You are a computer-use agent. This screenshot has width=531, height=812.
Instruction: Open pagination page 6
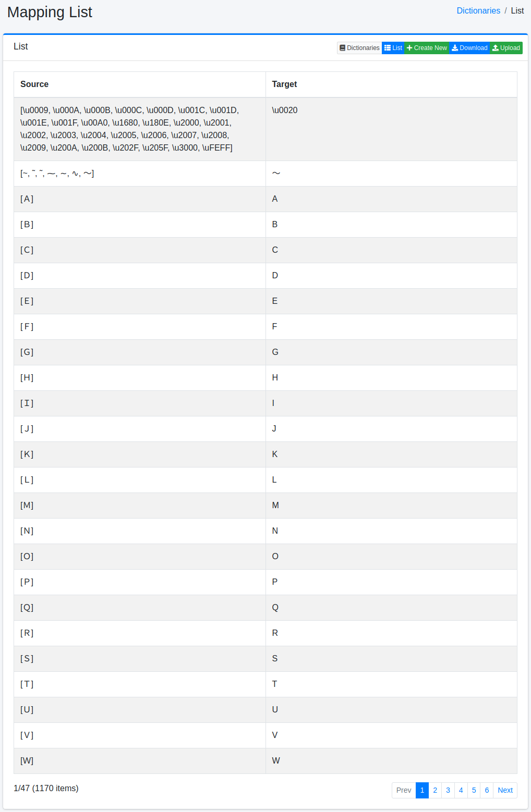(487, 790)
